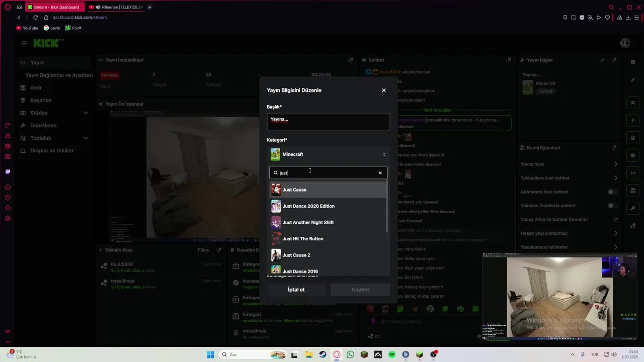Screen dimensions: 644x362
Task: Select Just Another Night Shift category
Action: (x=328, y=222)
